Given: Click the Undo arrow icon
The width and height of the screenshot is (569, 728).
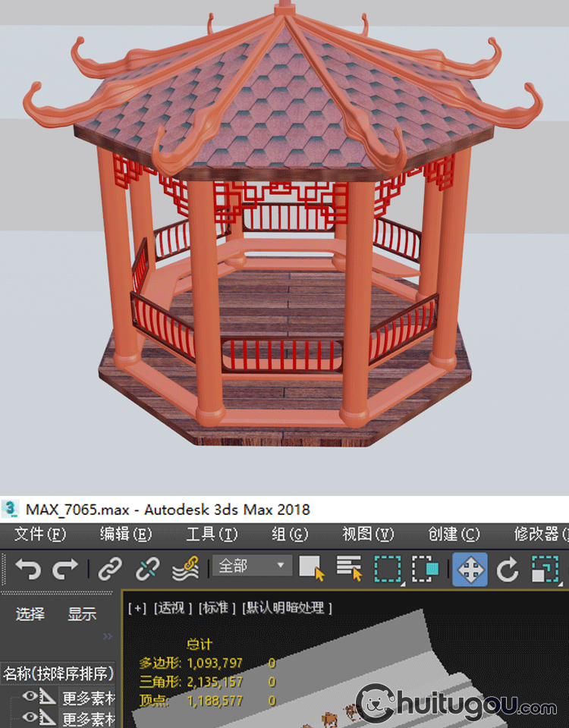Looking at the screenshot, I should 28,569.
